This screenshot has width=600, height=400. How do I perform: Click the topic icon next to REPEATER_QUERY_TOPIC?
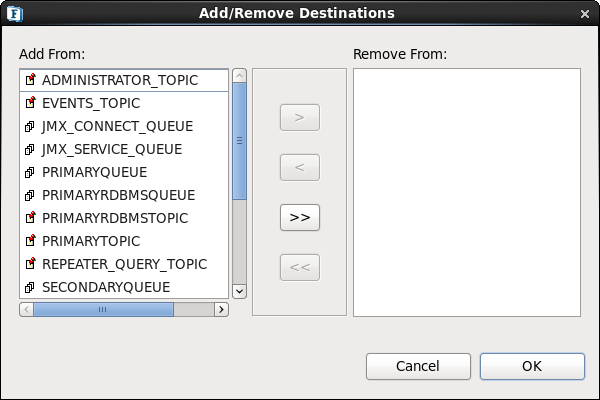(x=31, y=264)
